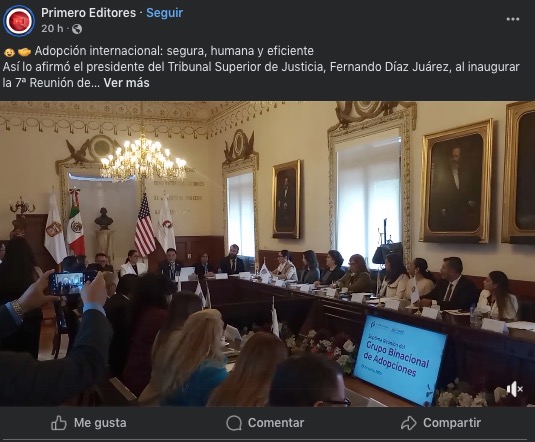Image resolution: width=535 pixels, height=442 pixels.
Task: Click the post headline about Adopción internacional
Action: pyautogui.click(x=174, y=51)
